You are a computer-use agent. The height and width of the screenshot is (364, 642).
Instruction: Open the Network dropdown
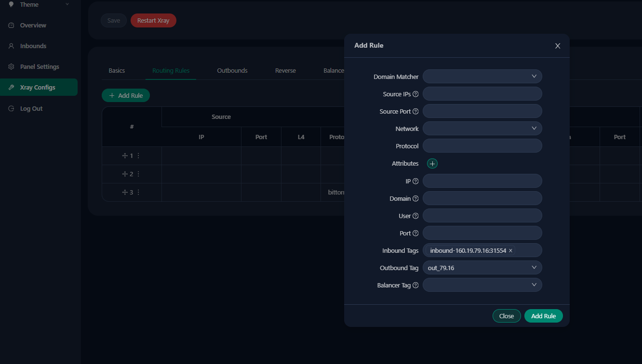pos(482,129)
